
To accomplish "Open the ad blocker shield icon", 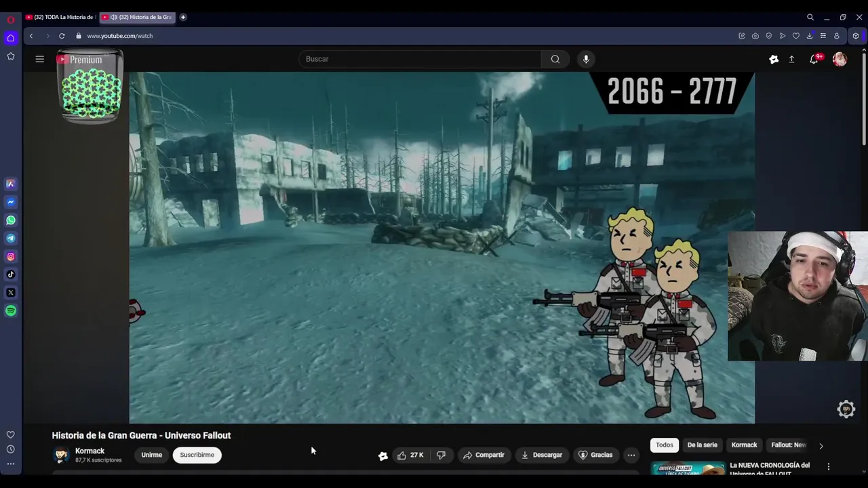I will tap(769, 36).
